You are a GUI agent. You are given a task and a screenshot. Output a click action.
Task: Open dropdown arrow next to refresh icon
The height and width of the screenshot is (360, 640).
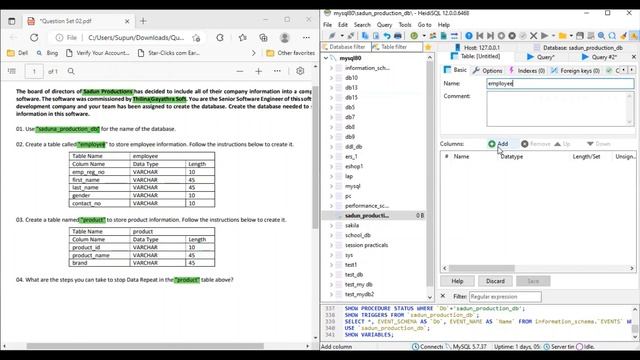pyautogui.click(x=423, y=36)
